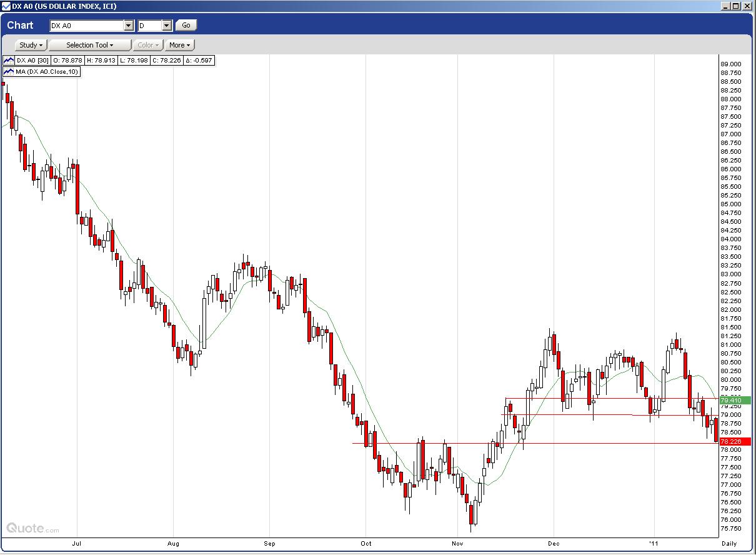Close the DX A0 chart window
This screenshot has height=555, width=756.
coord(747,6)
